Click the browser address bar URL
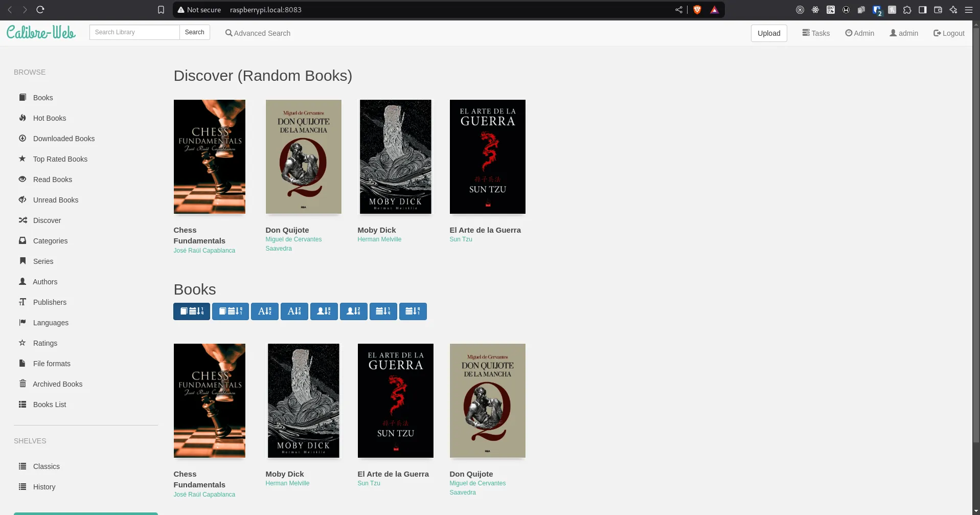 click(x=265, y=10)
